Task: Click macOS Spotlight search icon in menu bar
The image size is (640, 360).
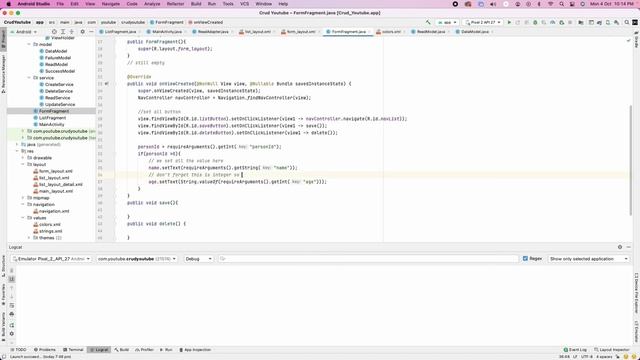Action: 562,4
